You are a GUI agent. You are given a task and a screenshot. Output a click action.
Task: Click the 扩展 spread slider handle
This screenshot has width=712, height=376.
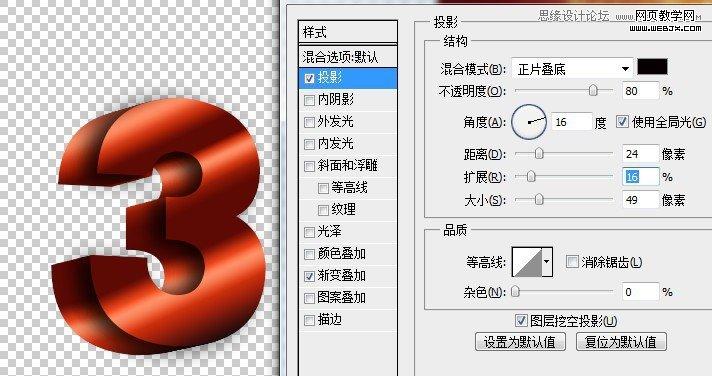pos(531,176)
